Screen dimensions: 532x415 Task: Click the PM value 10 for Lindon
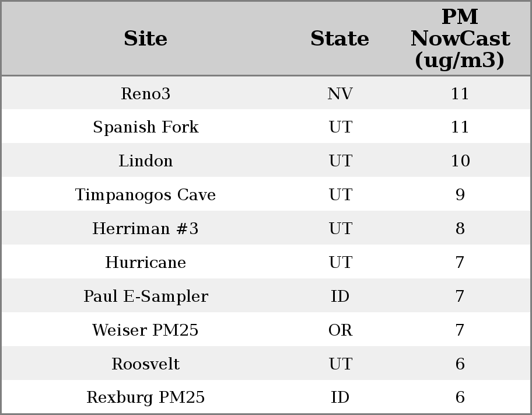[x=460, y=161]
